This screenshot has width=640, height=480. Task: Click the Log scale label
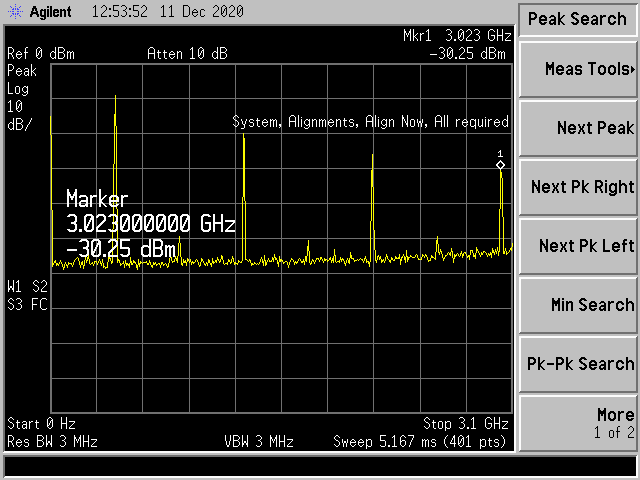point(18,89)
